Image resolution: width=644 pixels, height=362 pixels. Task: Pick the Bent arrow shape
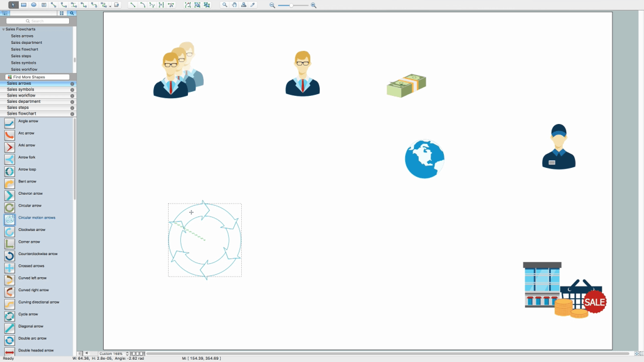tap(9, 183)
